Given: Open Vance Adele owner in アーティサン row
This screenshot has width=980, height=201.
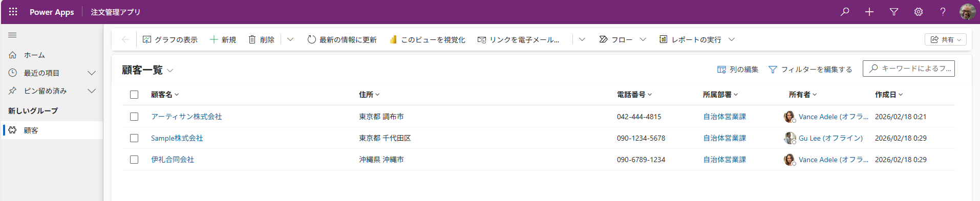Looking at the screenshot, I should [x=833, y=117].
